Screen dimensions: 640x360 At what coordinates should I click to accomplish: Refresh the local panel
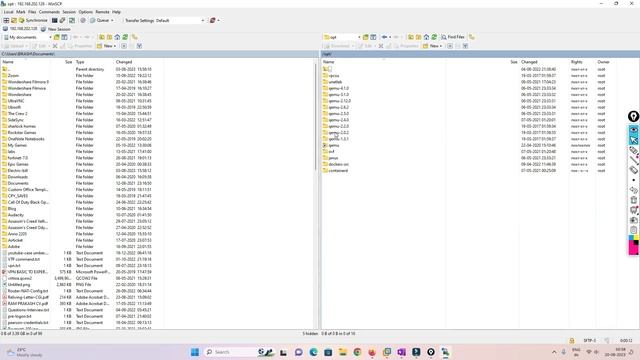point(125,37)
